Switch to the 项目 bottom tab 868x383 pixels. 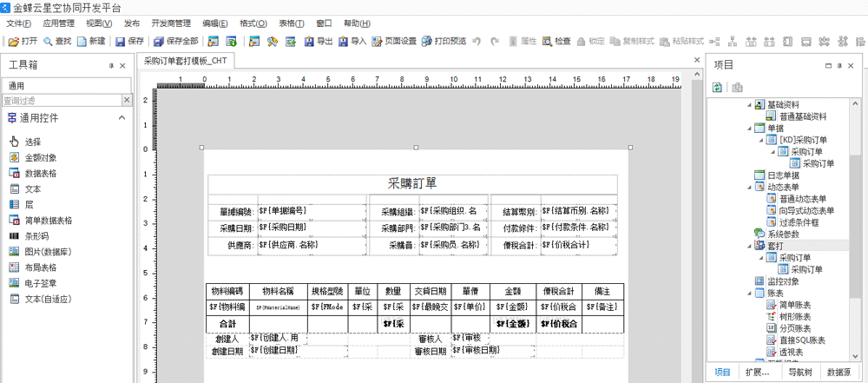click(722, 372)
